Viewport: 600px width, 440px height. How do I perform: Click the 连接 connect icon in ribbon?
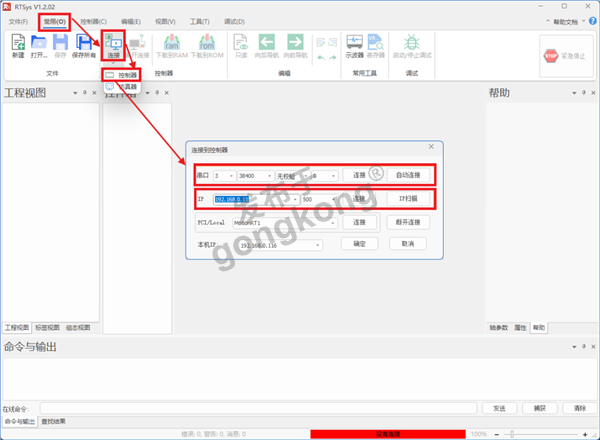click(x=113, y=42)
